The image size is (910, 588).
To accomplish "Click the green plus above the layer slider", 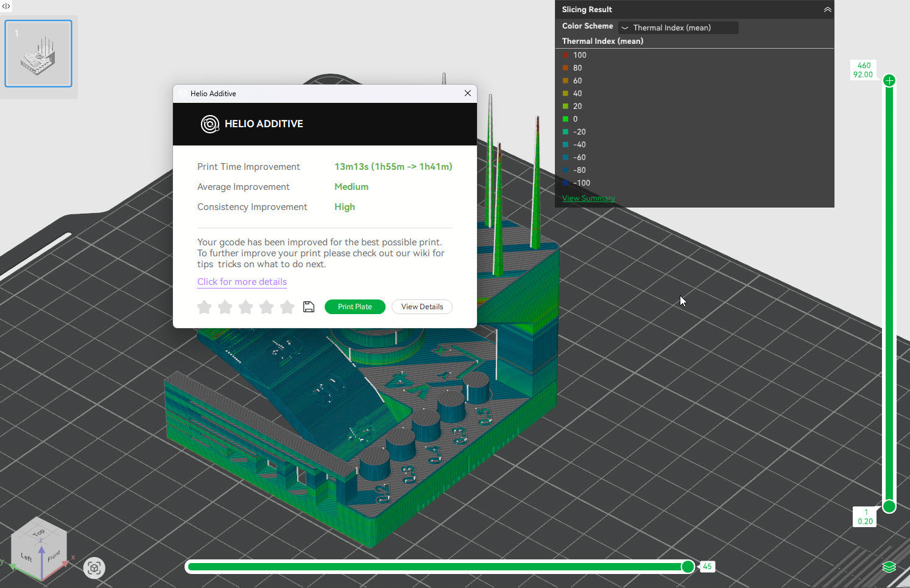I will coord(889,80).
